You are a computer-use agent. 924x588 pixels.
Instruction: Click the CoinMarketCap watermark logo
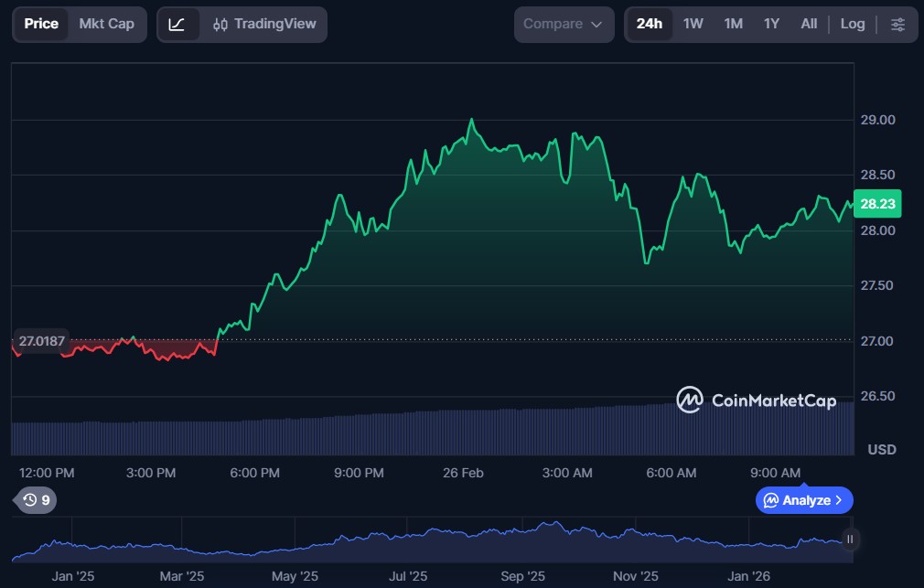(756, 400)
